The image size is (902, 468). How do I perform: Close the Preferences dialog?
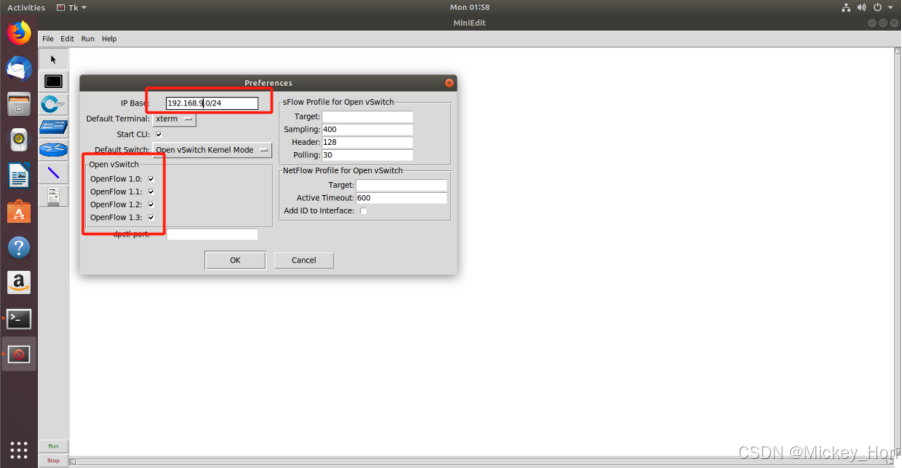pos(449,83)
